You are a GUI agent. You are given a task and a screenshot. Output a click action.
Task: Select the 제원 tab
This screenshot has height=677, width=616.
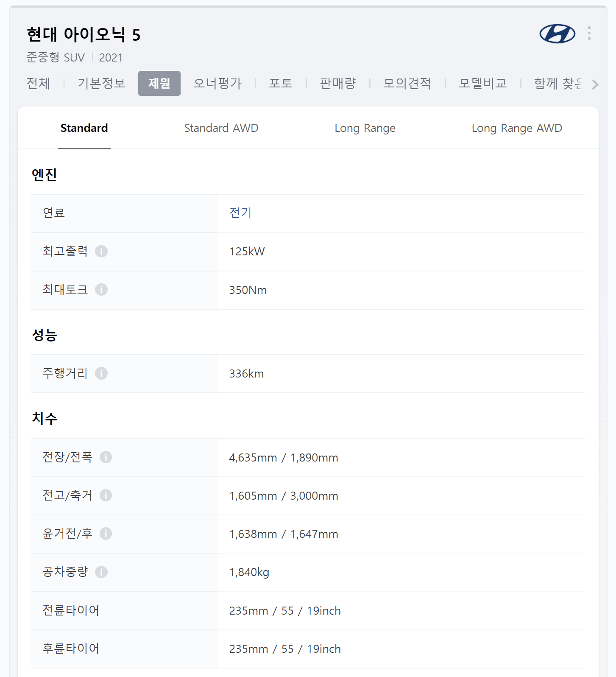click(x=159, y=83)
